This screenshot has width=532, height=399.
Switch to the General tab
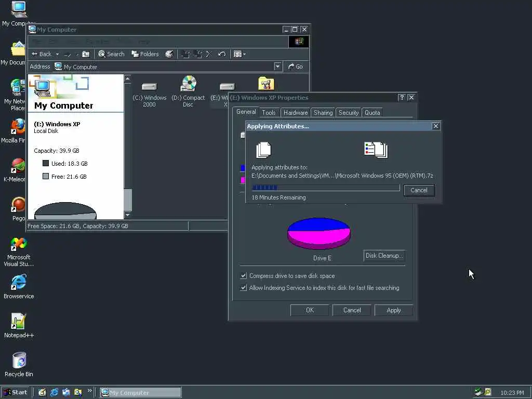coord(246,112)
